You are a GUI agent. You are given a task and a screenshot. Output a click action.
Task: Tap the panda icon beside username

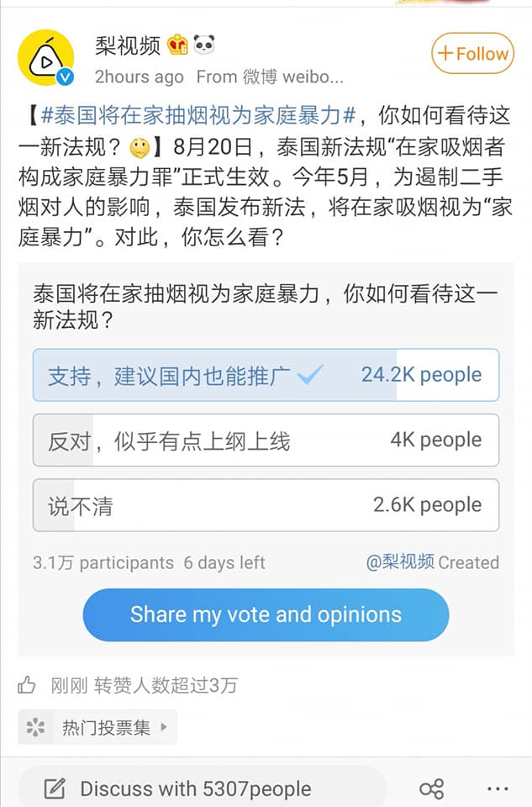click(203, 45)
